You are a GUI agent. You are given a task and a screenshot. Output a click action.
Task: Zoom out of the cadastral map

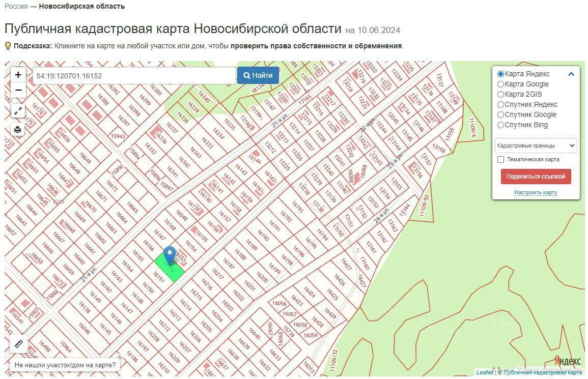click(x=18, y=91)
